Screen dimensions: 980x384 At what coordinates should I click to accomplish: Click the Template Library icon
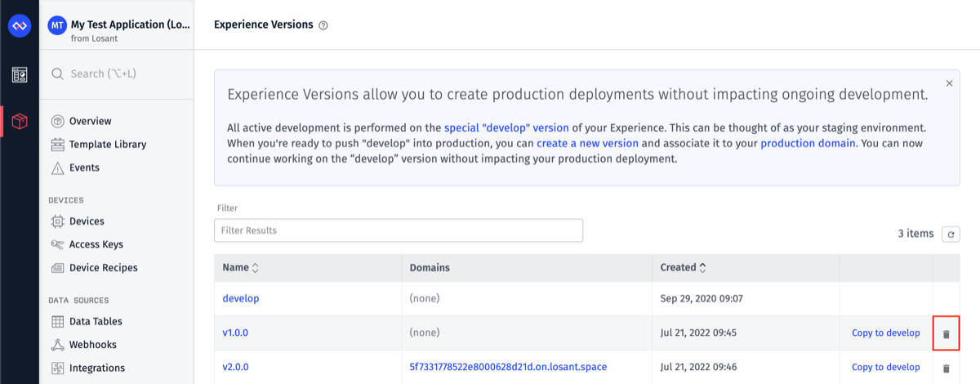coord(58,145)
